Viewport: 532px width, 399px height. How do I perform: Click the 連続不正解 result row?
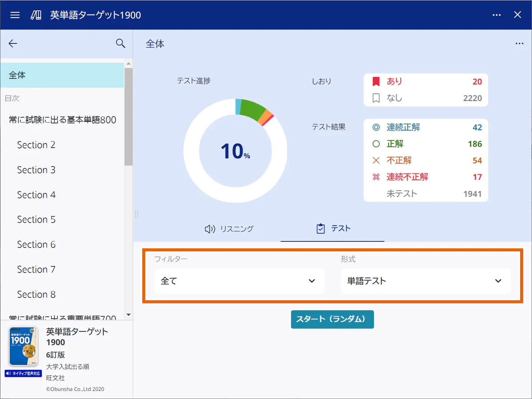point(426,177)
